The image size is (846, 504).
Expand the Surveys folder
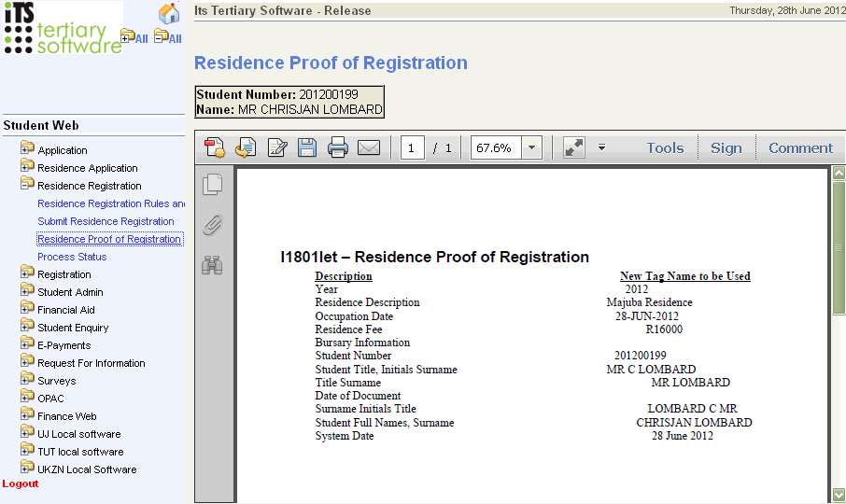(x=27, y=378)
